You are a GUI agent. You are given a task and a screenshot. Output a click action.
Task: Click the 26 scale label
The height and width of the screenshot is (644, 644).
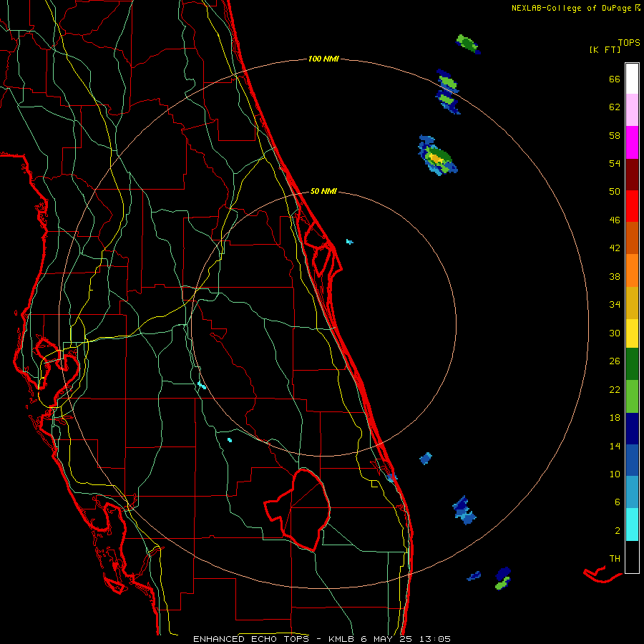pyautogui.click(x=615, y=361)
